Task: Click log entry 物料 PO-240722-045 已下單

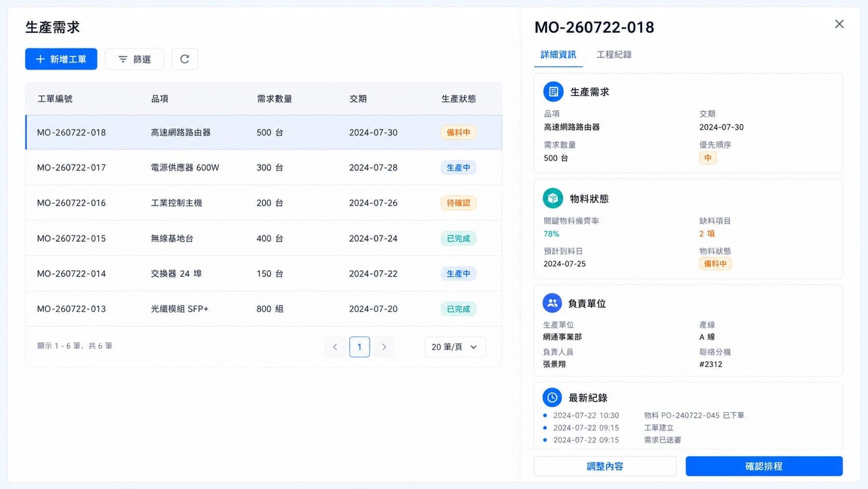Action: click(x=694, y=415)
